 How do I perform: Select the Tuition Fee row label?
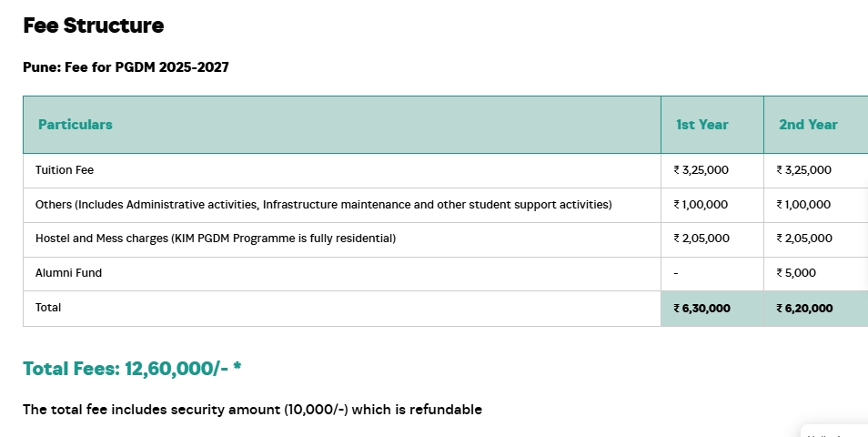click(x=65, y=170)
